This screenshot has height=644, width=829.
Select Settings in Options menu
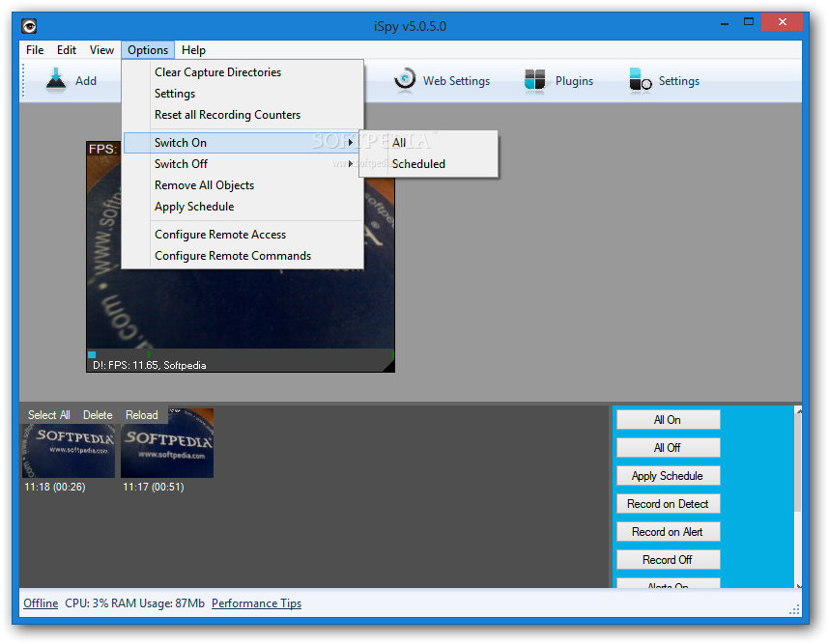[x=243, y=94]
